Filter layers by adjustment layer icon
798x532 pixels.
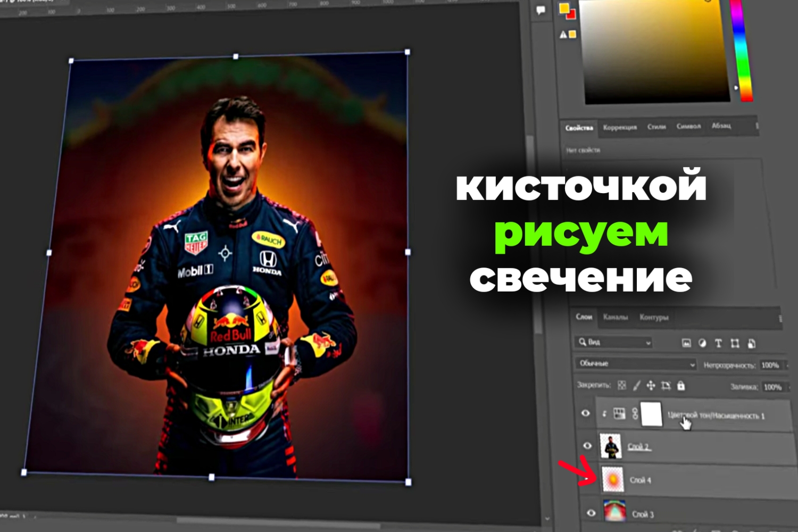click(702, 343)
